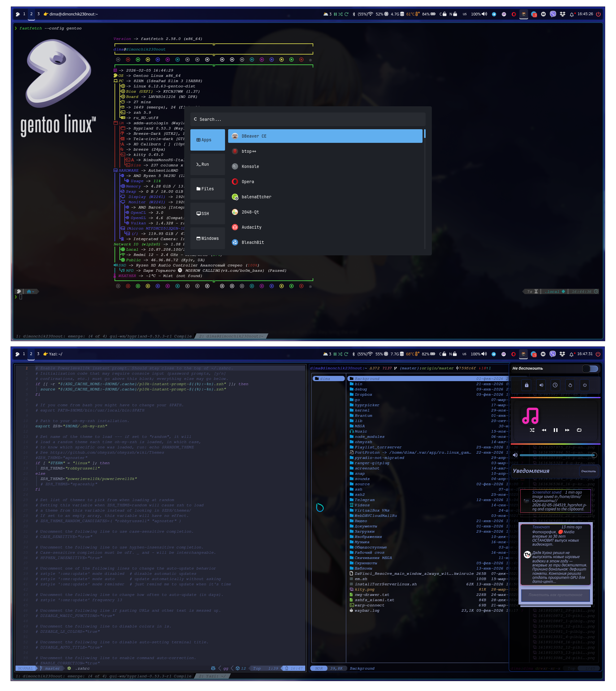Image resolution: width=616 pixels, height=691 pixels.
Task: Open the Telegram folder in Yazi listing
Action: click(x=365, y=500)
